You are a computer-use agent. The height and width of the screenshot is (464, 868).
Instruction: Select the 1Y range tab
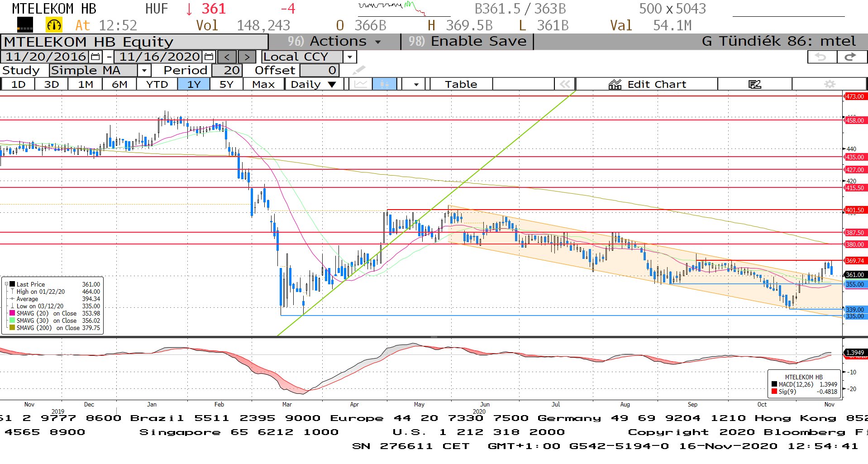click(x=194, y=84)
